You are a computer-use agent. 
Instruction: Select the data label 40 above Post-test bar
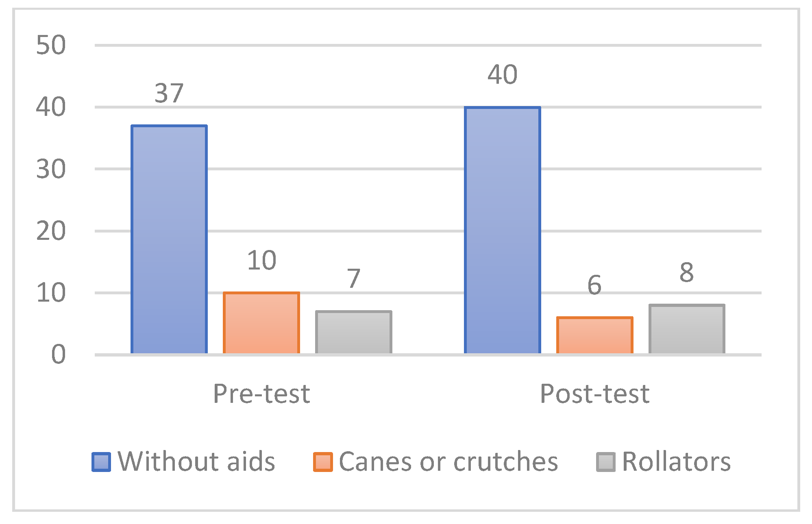(503, 75)
